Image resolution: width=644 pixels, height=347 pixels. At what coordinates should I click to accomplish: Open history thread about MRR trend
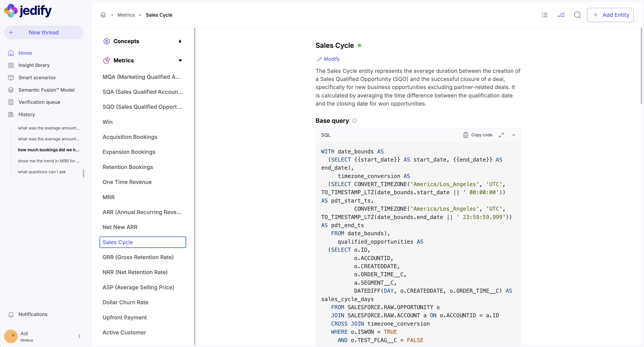[x=49, y=161]
